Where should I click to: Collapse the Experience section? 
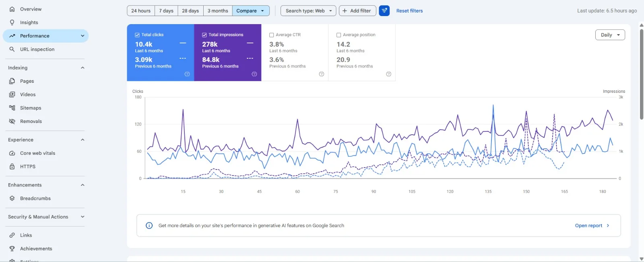click(83, 139)
